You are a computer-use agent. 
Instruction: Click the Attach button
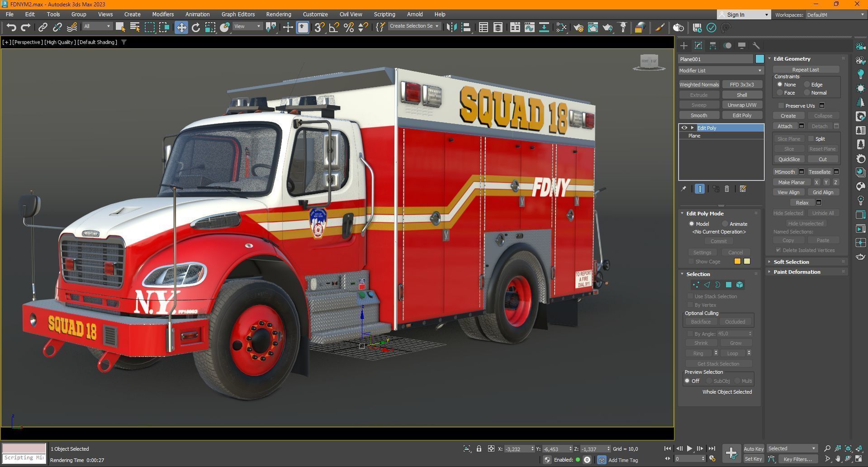(x=785, y=126)
